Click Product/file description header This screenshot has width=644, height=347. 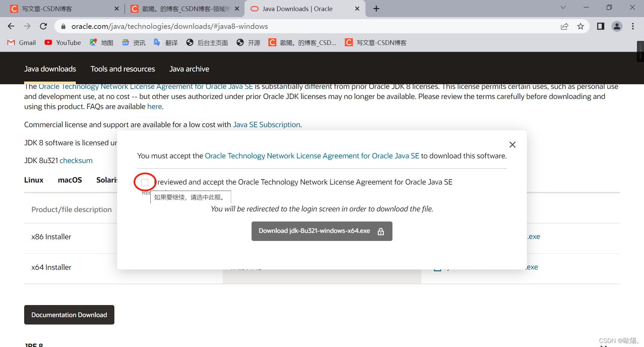click(x=71, y=209)
